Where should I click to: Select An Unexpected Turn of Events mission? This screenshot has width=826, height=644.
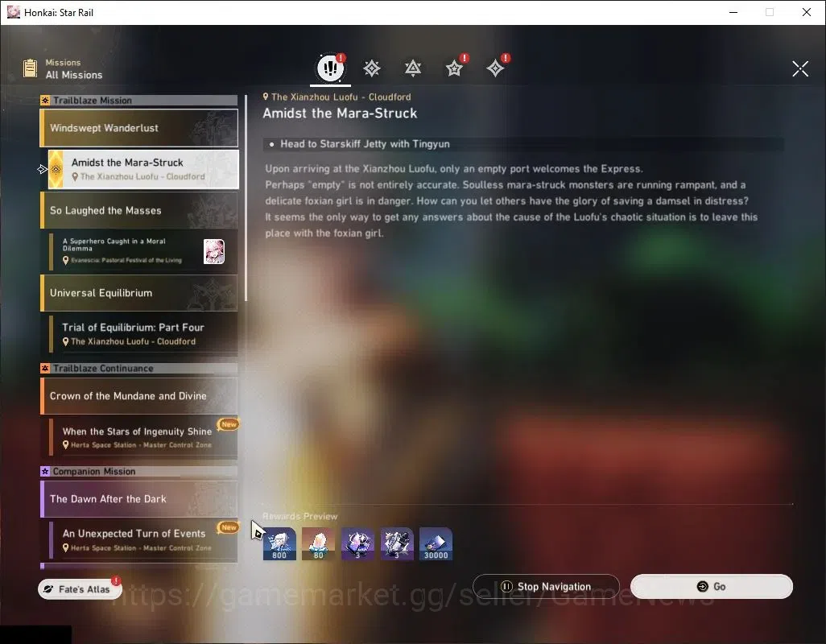point(142,539)
